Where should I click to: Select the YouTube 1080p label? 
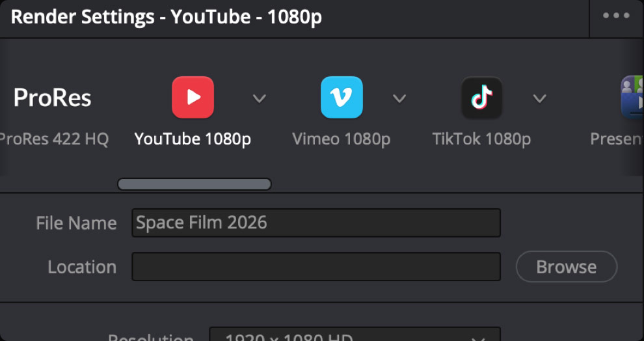click(x=193, y=139)
